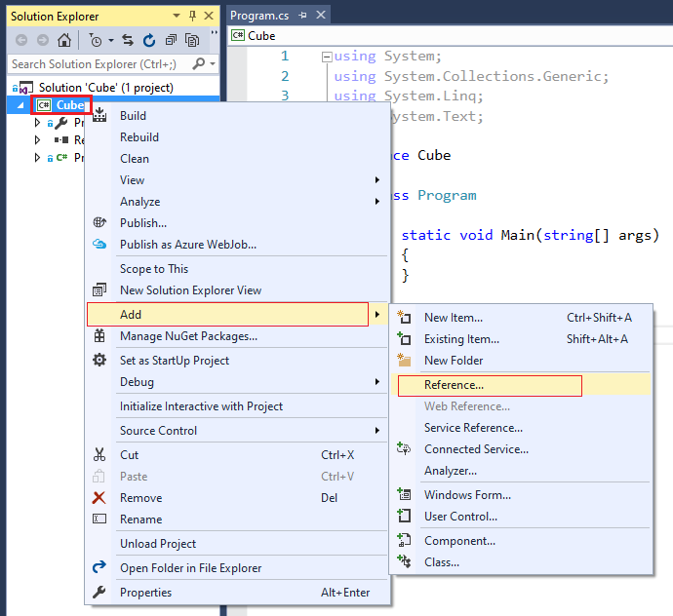Screen dimensions: 673x616
Task: Choose Remove from the context menu
Action: point(238,498)
